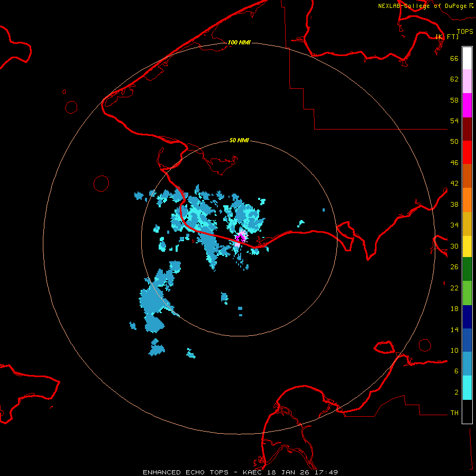Click the navy blue legend swatch
Image resolution: width=476 pixels, height=476 pixels.
(x=467, y=317)
